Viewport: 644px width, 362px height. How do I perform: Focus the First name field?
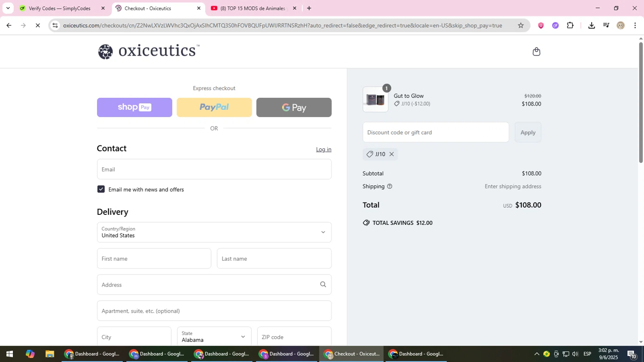tap(154, 259)
